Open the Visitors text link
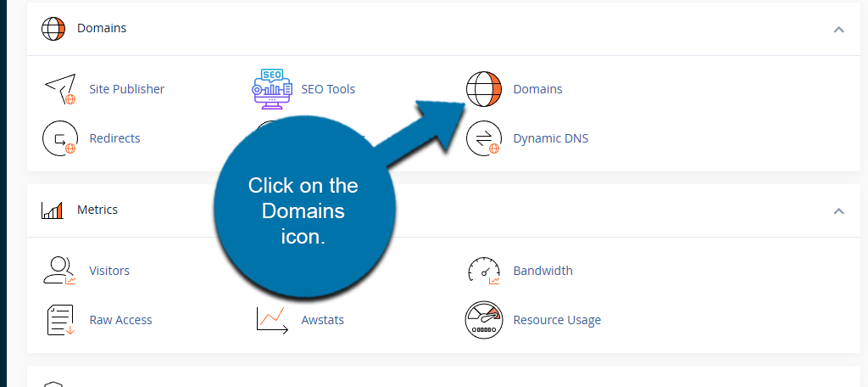The height and width of the screenshot is (387, 868). click(x=109, y=271)
